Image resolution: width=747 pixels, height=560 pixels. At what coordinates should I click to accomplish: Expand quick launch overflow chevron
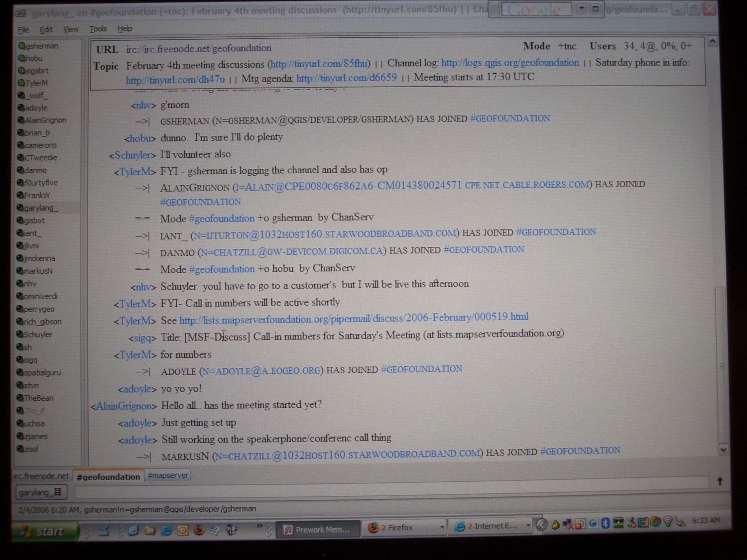tap(259, 526)
